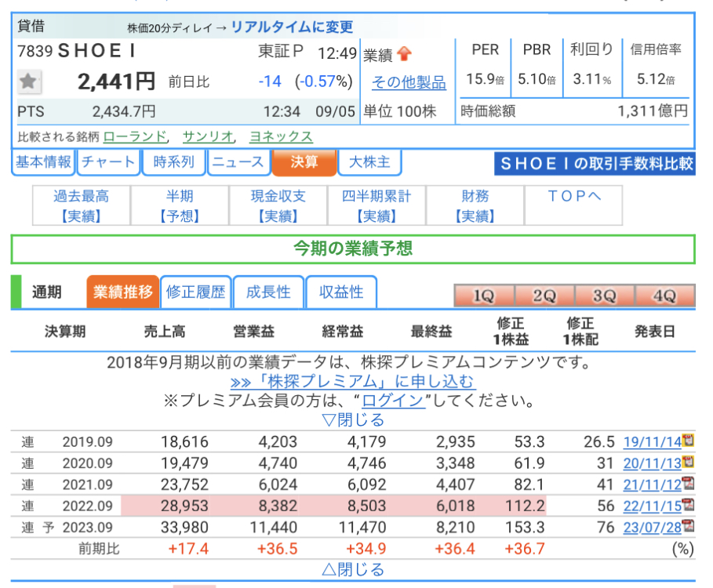Select the チャート tab
The width and height of the screenshot is (713, 588).
(x=108, y=162)
